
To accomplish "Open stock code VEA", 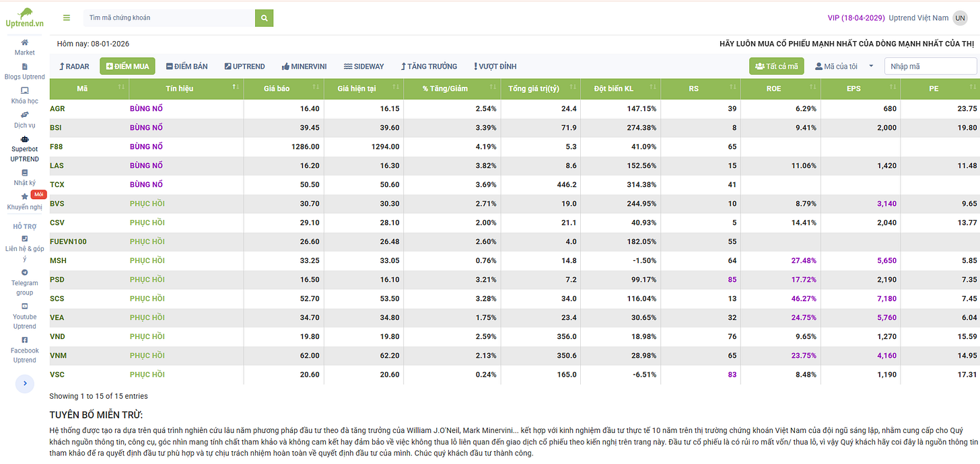I will 57,317.
